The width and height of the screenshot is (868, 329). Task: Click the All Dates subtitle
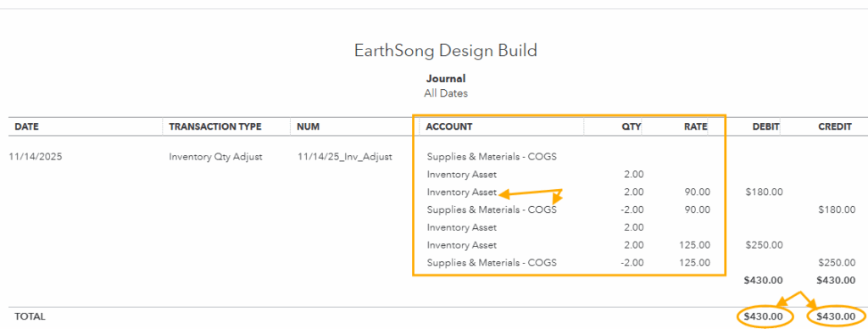(x=446, y=93)
